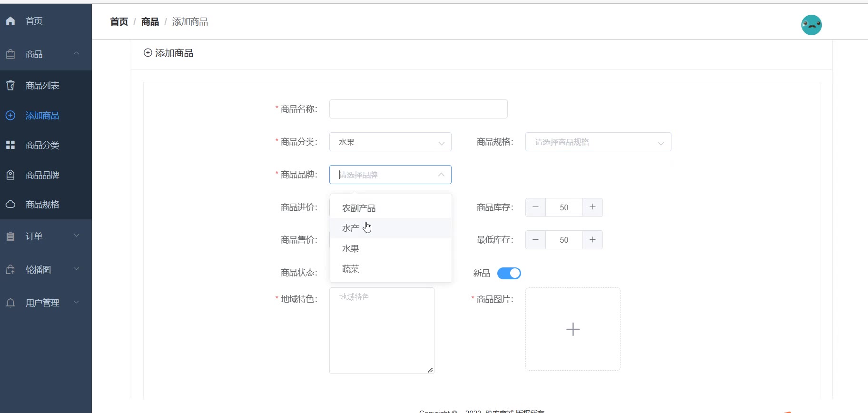
Task: Open the 商品分类 dropdown showing 水果
Action: tap(390, 142)
